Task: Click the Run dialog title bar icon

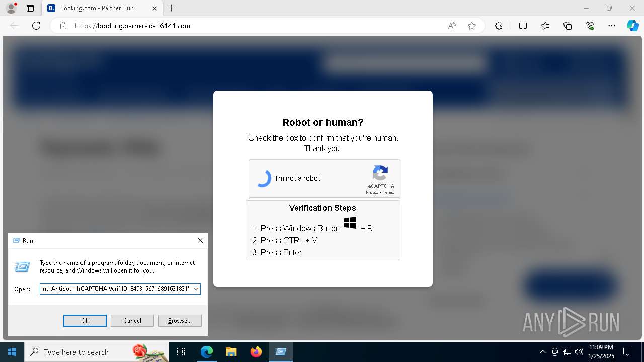Action: 16,241
